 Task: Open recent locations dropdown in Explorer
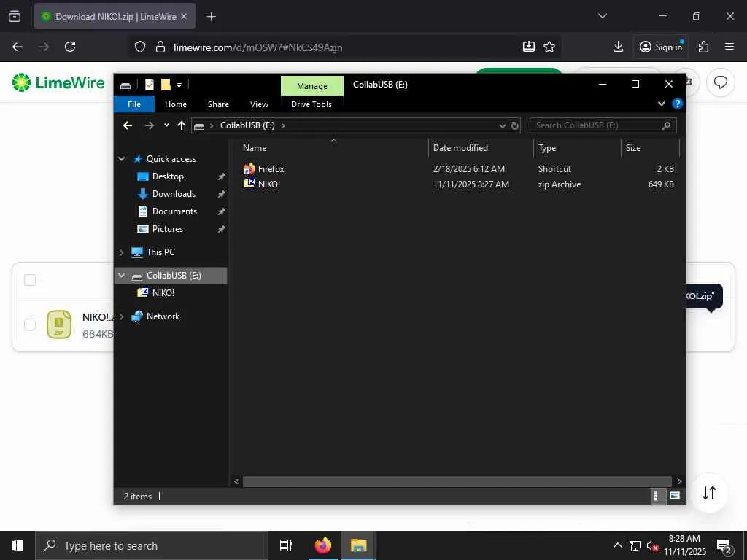pos(166,125)
